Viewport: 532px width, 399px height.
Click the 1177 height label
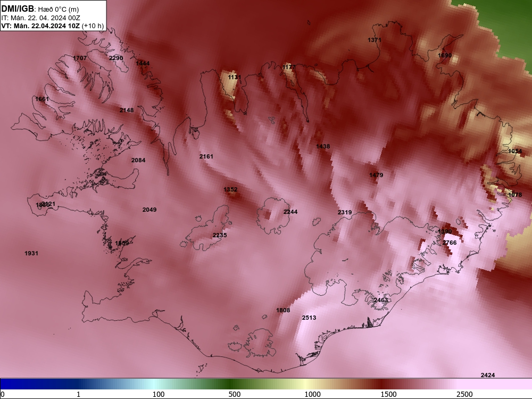coord(289,67)
